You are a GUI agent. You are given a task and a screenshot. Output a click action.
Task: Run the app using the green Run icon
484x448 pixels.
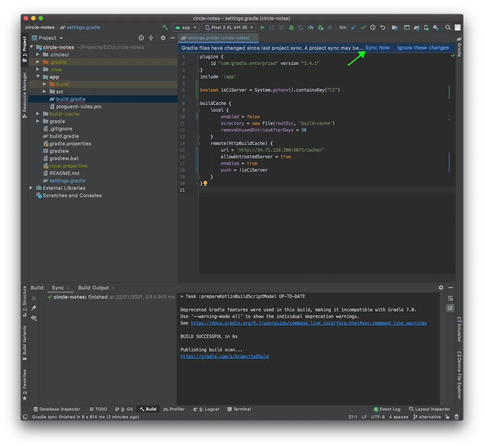(x=263, y=27)
